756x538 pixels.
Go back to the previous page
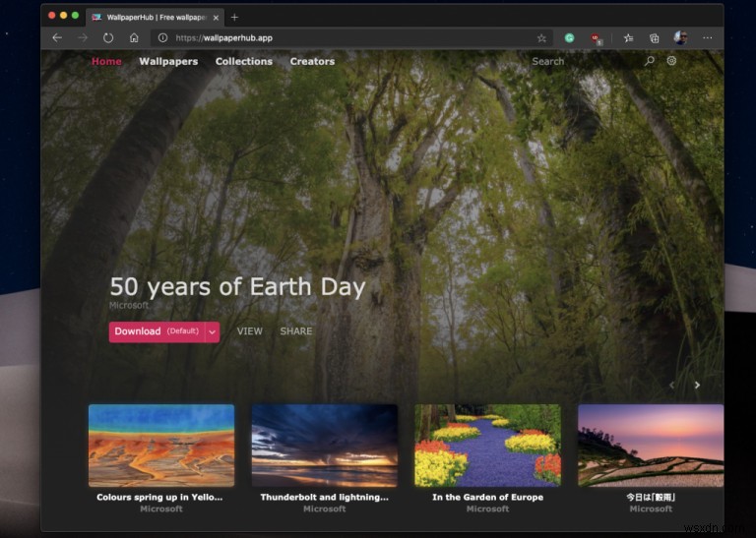57,38
